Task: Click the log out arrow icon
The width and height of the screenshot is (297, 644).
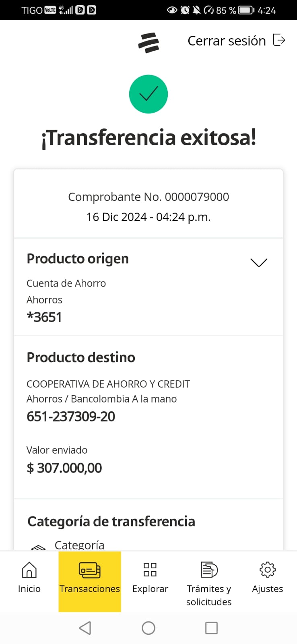Action: click(279, 40)
